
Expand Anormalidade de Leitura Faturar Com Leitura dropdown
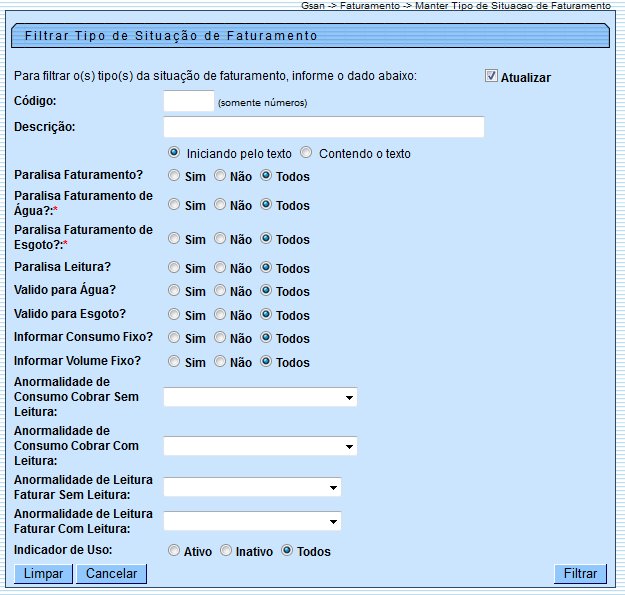[x=252, y=521]
